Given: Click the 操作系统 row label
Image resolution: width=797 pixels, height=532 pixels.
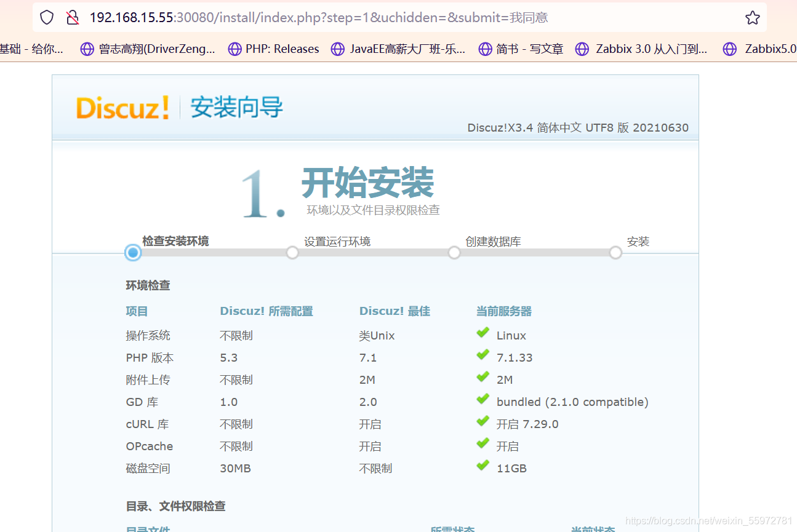Looking at the screenshot, I should [148, 336].
